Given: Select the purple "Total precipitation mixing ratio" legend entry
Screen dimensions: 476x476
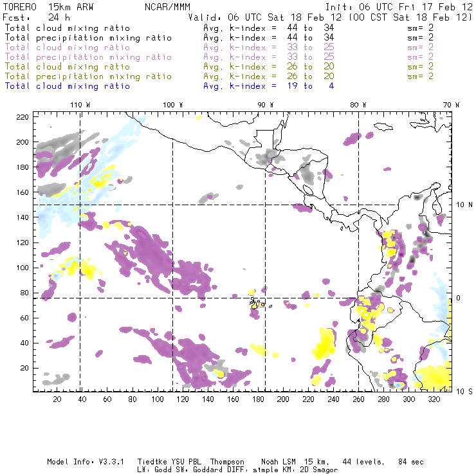Looking at the screenshot, I should point(88,57).
